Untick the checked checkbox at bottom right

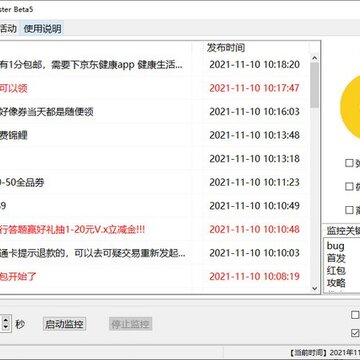tap(355, 333)
